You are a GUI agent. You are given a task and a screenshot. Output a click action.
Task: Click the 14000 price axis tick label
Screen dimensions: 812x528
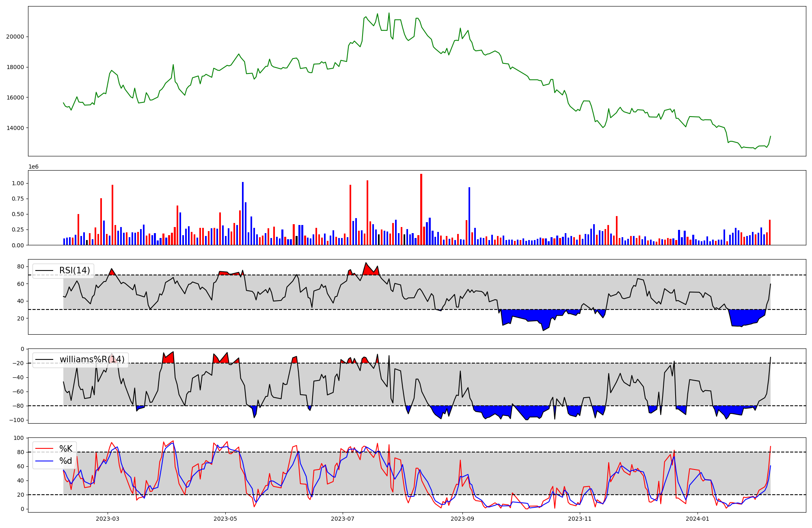15,128
